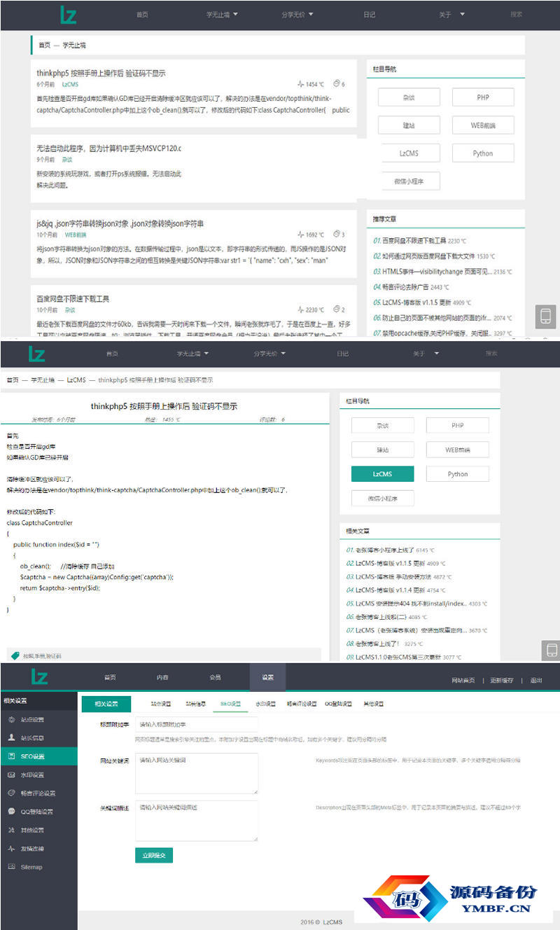This screenshot has height=930, width=560.
Task: Select the Python category on the article detail page
Action: 458,474
